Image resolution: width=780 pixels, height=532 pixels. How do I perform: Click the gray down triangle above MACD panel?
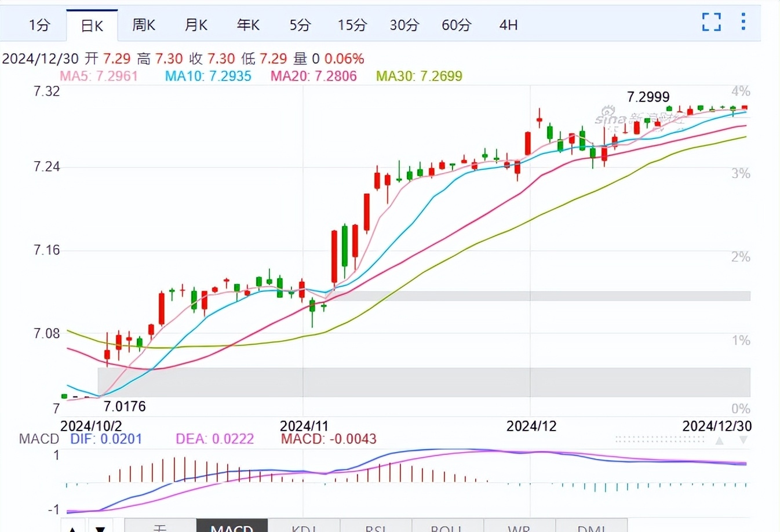[x=743, y=441]
